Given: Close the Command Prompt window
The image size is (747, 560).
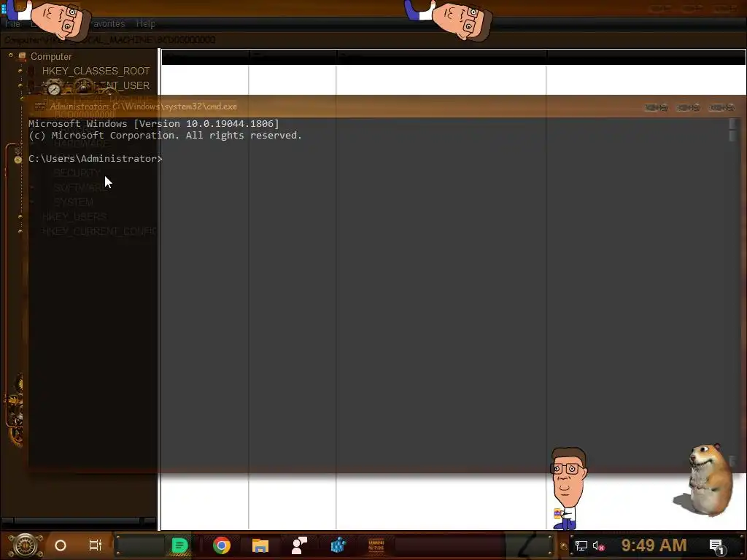Looking at the screenshot, I should pos(721,108).
